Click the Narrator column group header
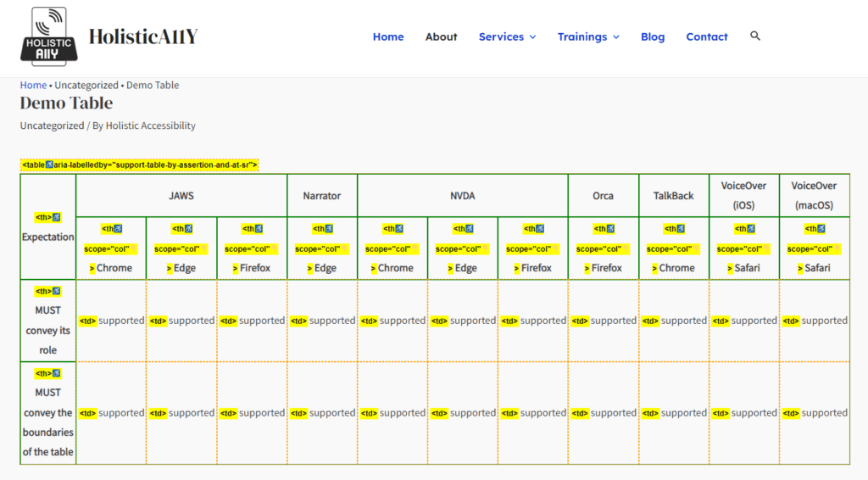Viewport: 868px width, 480px height. [322, 195]
